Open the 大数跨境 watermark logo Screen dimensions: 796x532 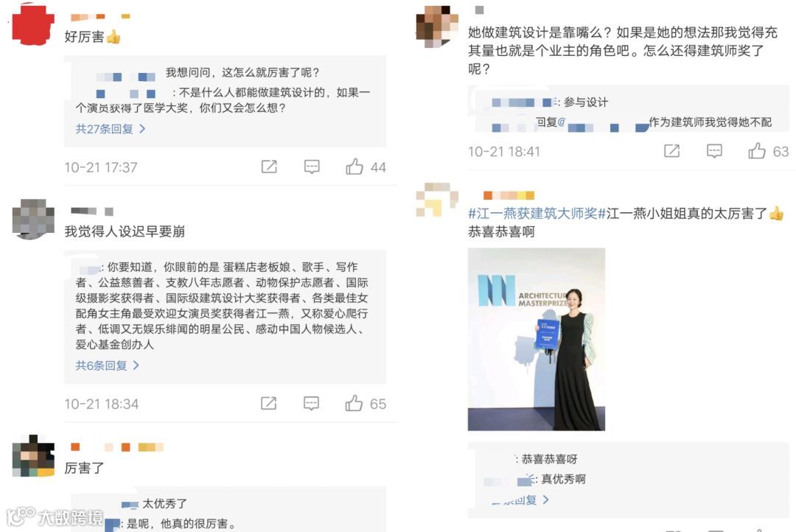55,517
